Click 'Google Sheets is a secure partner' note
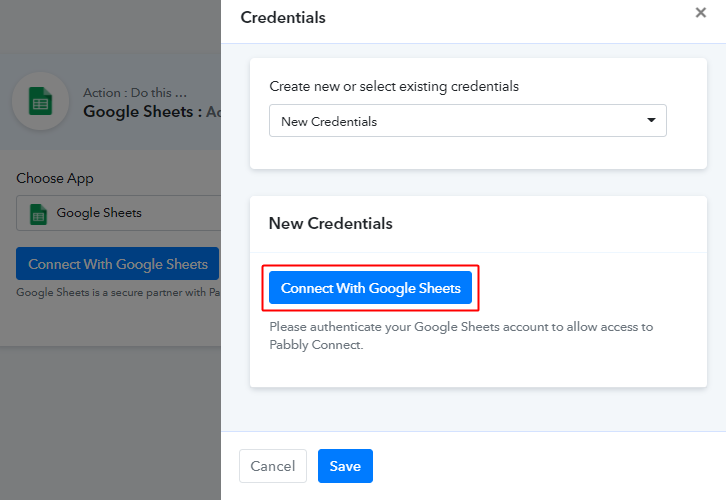This screenshot has height=500, width=726. click(119, 293)
